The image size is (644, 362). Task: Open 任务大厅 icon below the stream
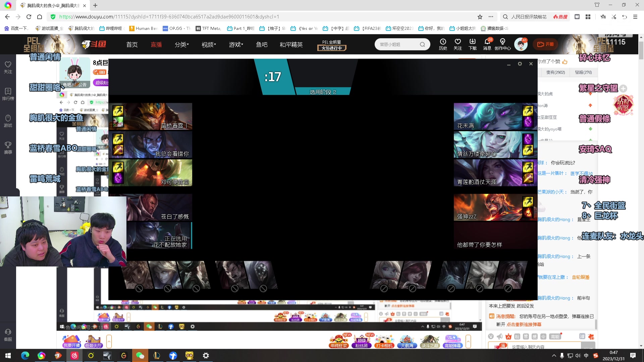93,342
